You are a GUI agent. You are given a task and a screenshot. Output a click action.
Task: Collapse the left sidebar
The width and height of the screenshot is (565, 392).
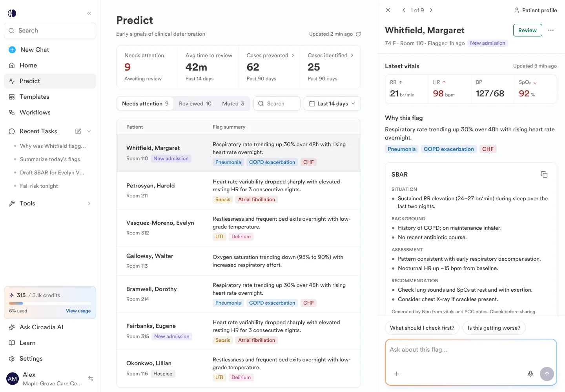pos(89,13)
